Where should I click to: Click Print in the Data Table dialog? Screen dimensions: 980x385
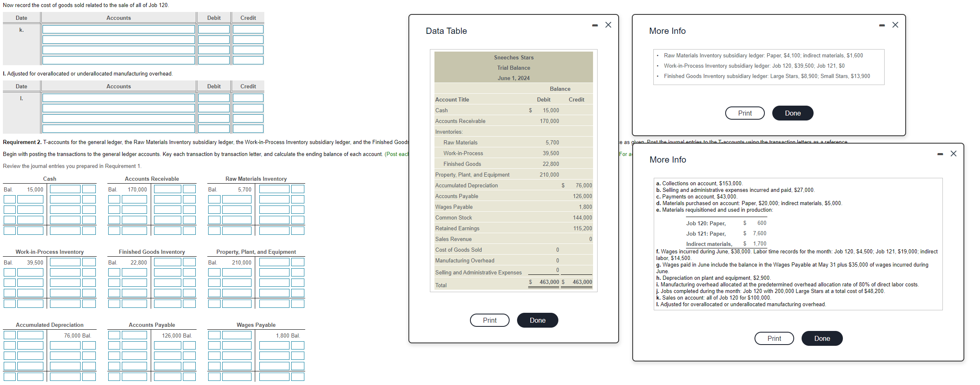tap(490, 320)
